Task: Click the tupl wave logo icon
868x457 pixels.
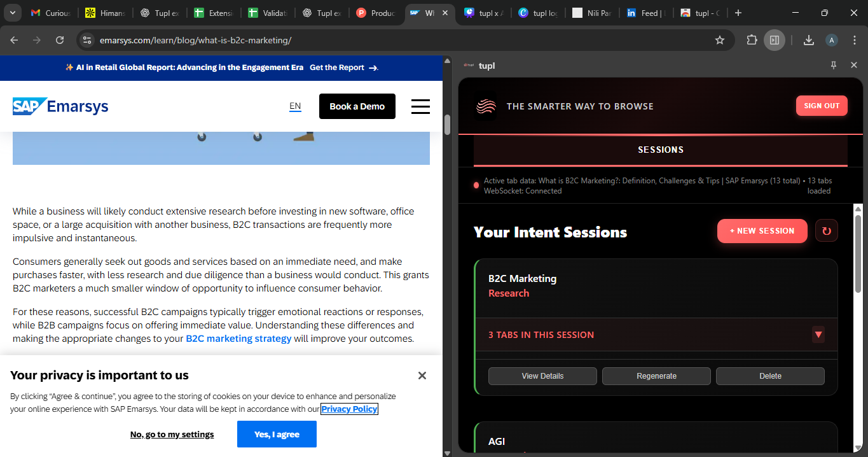Action: 486,106
